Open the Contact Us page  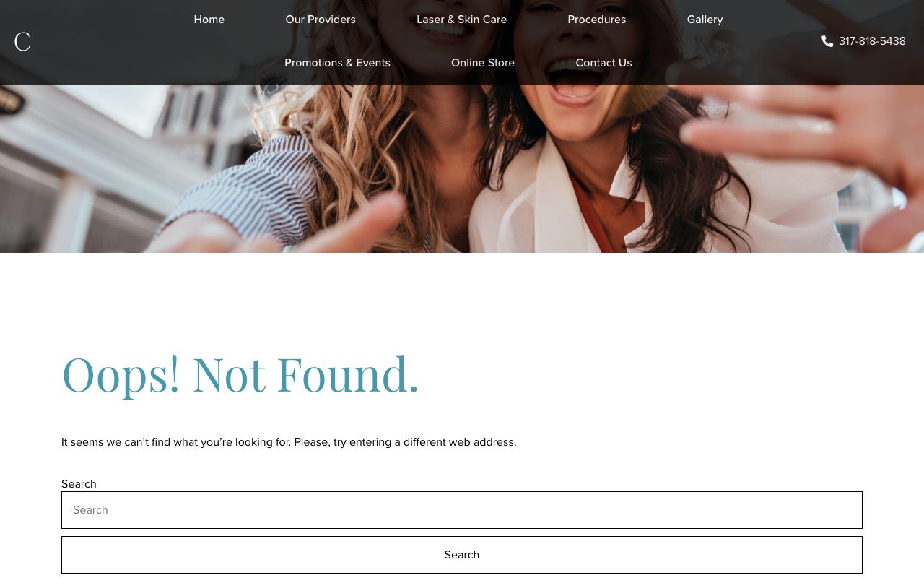[x=603, y=63]
